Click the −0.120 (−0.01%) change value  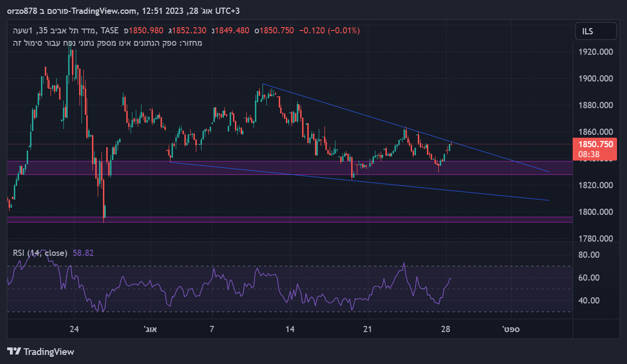[329, 30]
